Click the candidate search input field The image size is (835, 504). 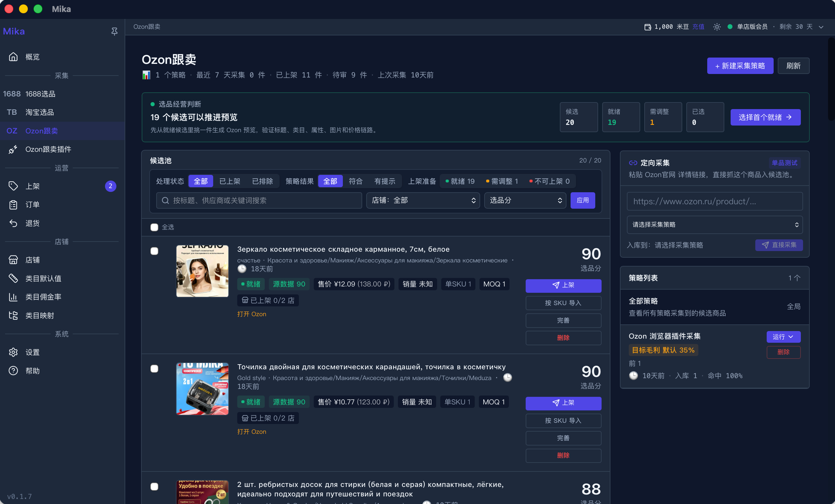click(x=259, y=200)
